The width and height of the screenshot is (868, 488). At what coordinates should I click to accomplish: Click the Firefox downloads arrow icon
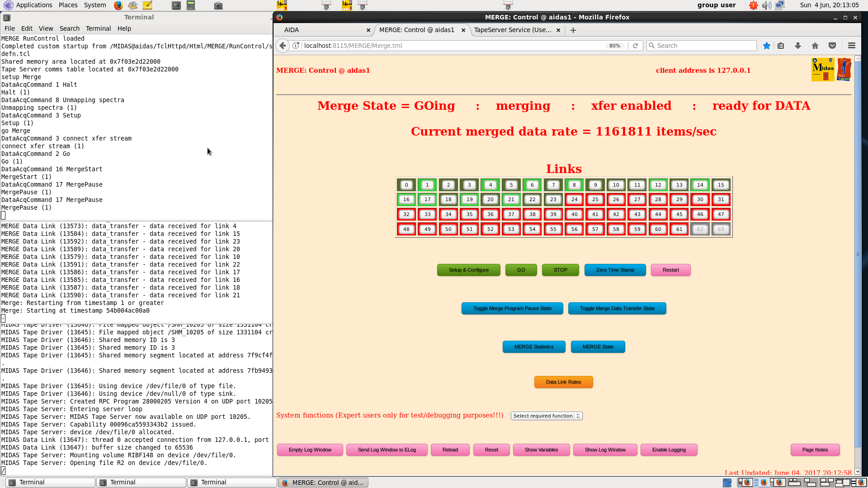[798, 46]
